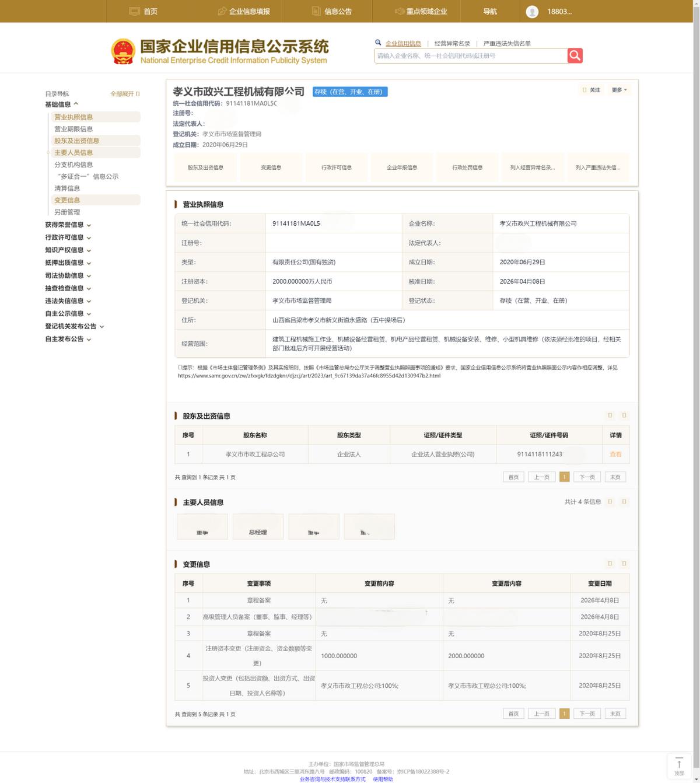Click the 变更信息 shortcut tile
Screen dimensions: 700x783
[x=271, y=167]
